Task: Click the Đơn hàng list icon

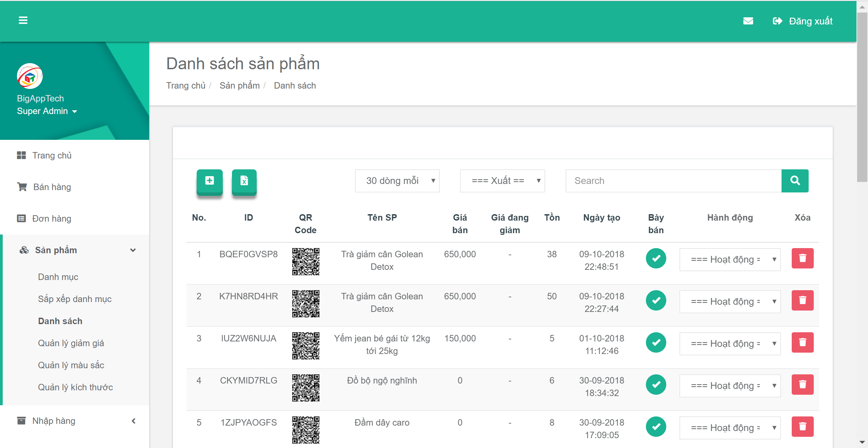Action: (x=22, y=218)
